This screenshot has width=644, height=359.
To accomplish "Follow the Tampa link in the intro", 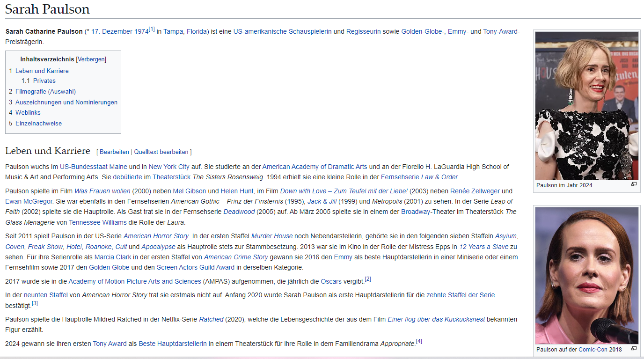I will [173, 32].
